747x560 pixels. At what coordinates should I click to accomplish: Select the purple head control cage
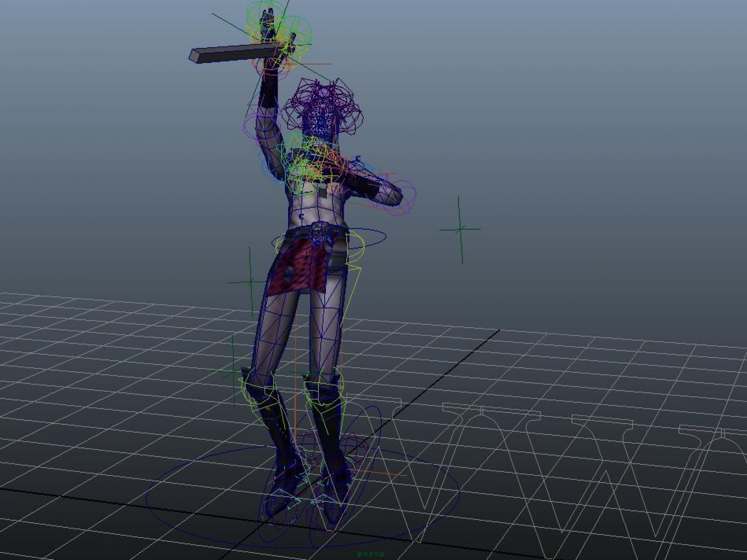tap(323, 107)
